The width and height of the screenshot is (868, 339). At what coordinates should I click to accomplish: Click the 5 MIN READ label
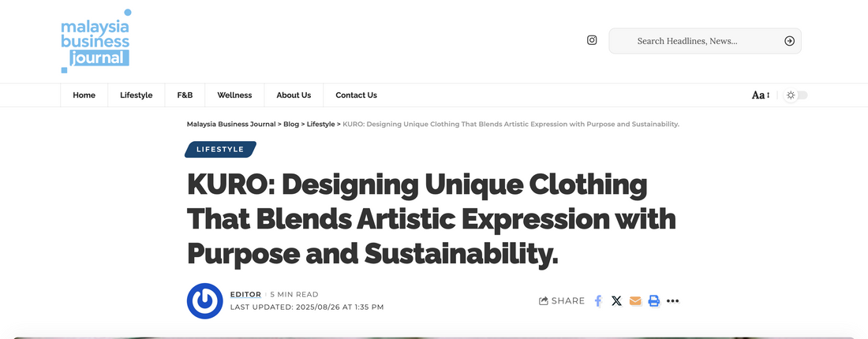pyautogui.click(x=294, y=295)
